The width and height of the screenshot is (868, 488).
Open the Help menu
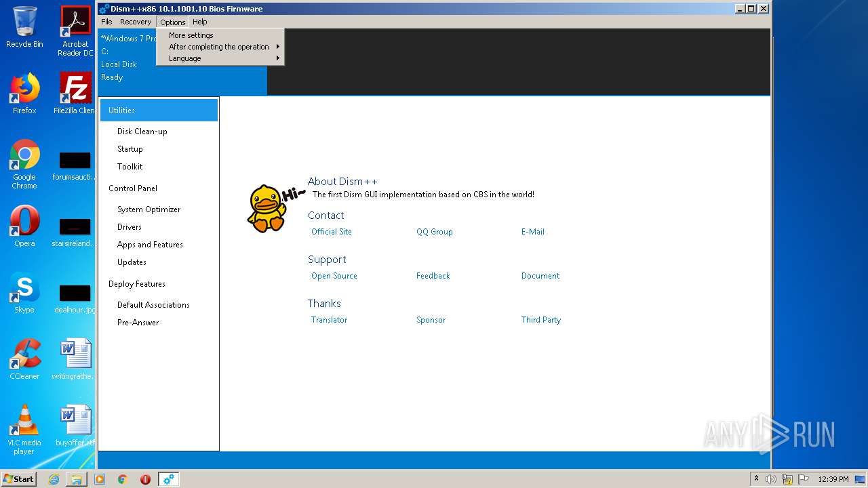(199, 22)
